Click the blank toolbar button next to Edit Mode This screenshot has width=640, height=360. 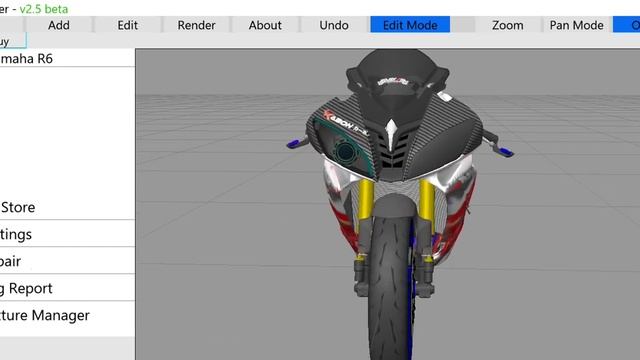[462, 25]
